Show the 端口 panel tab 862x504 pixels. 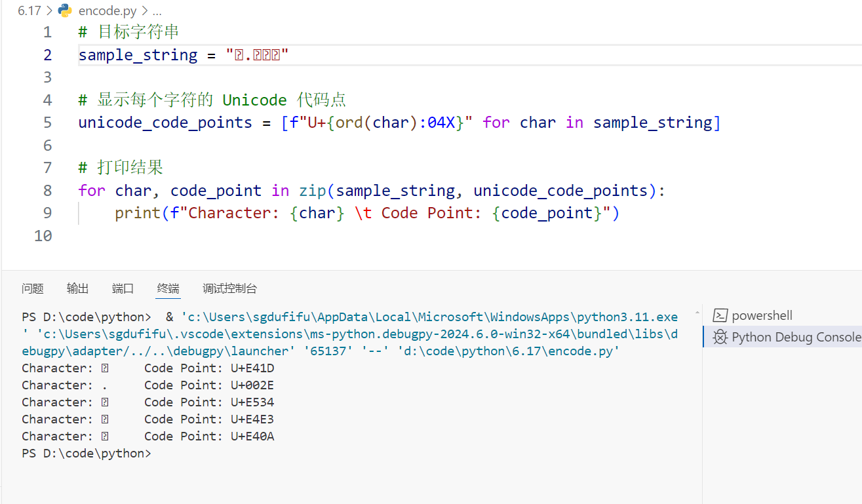click(x=123, y=288)
